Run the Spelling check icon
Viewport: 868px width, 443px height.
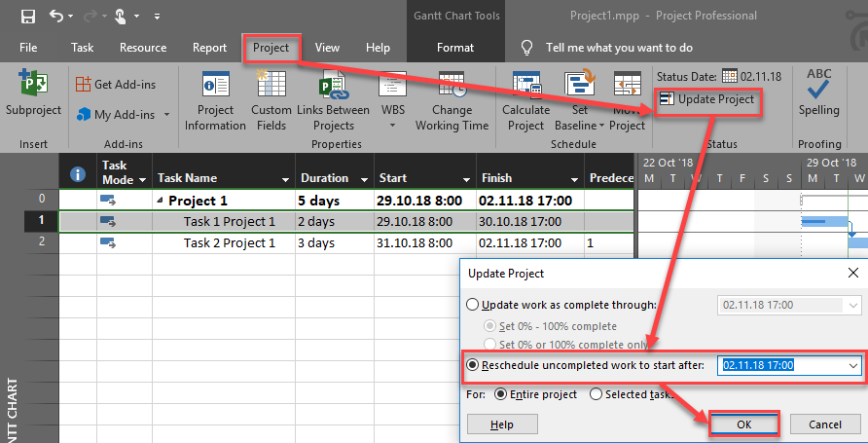pyautogui.click(x=818, y=86)
